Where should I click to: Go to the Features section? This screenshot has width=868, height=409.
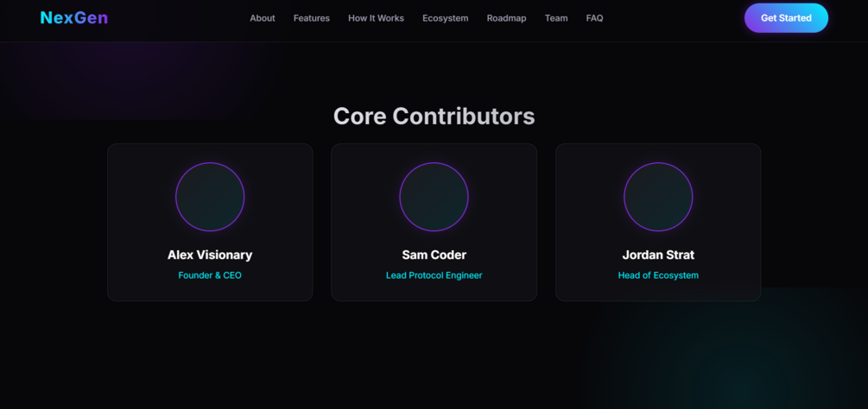coord(312,18)
